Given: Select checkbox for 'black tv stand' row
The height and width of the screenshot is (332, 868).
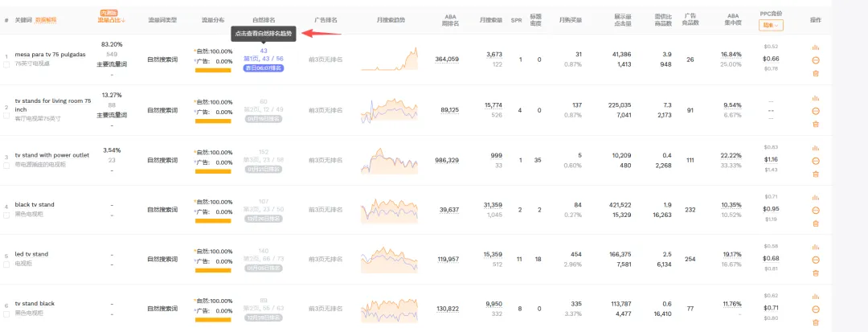Looking at the screenshot, I should (x=6, y=215).
